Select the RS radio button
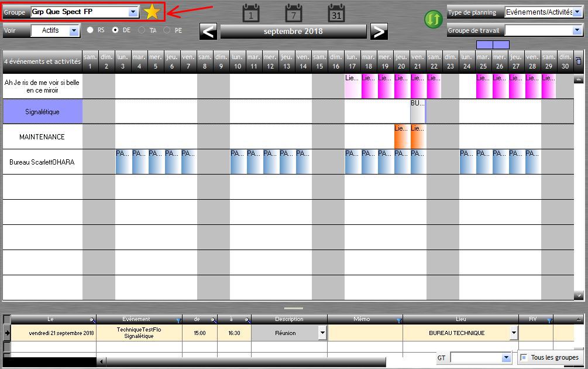Image resolution: width=588 pixels, height=369 pixels. tap(90, 30)
